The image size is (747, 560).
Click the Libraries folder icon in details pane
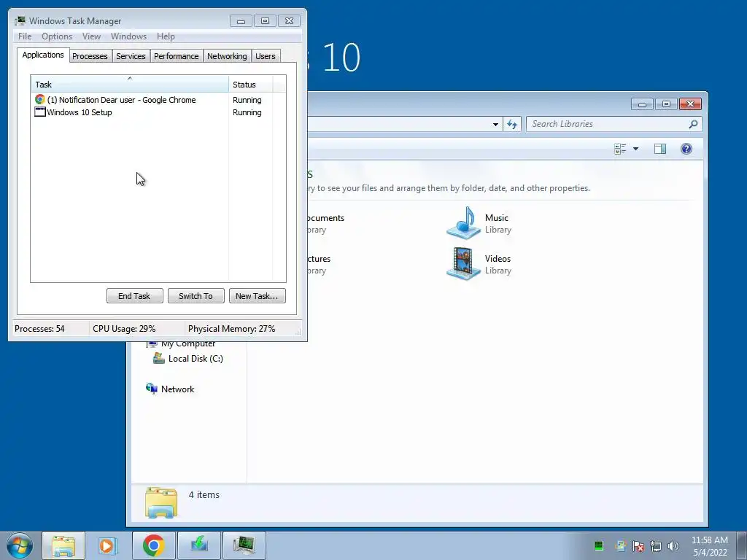click(x=161, y=502)
